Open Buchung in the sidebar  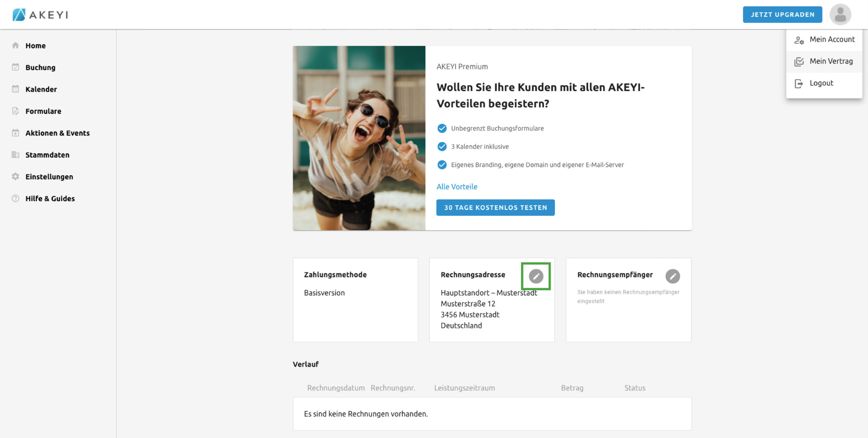(x=40, y=67)
